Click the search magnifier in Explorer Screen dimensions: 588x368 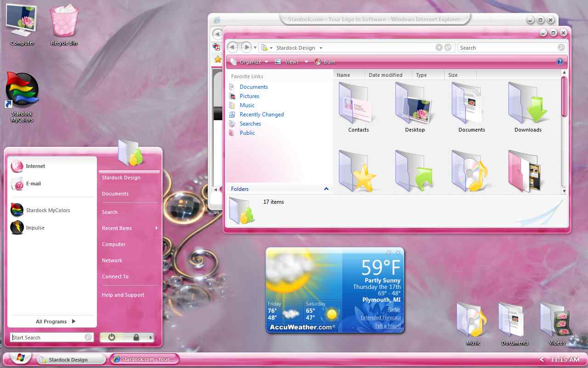(x=561, y=48)
